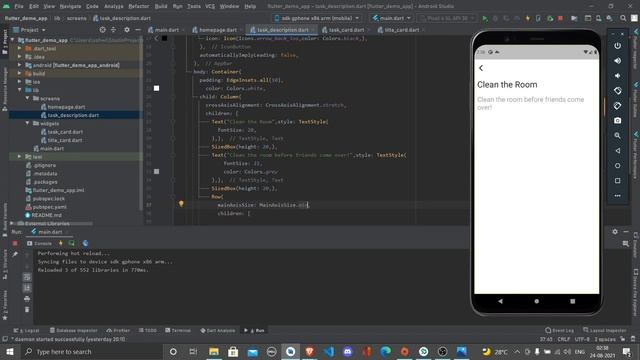Image resolution: width=640 pixels, height=360 pixels.
Task: Open emulator extended controls three dots
Action: pyautogui.click(x=618, y=196)
